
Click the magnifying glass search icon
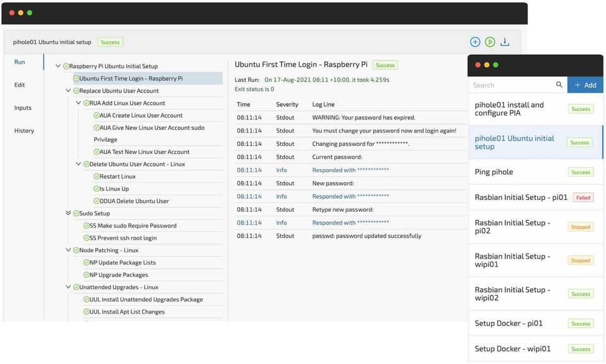click(x=559, y=85)
